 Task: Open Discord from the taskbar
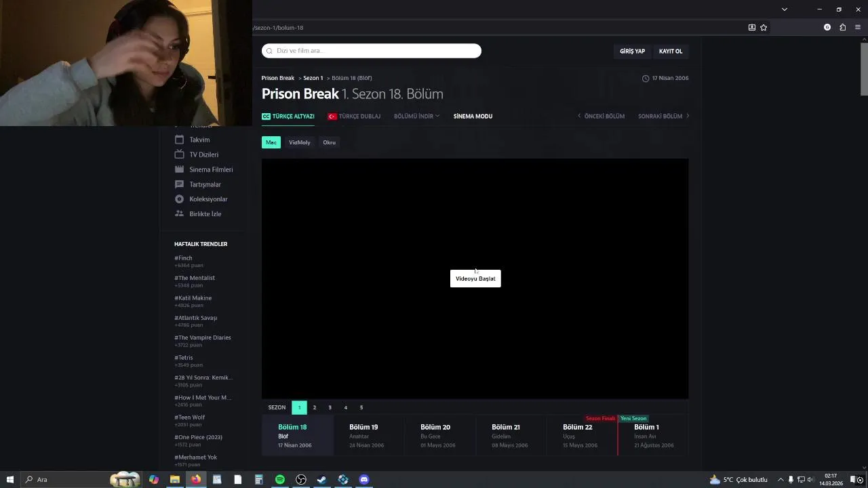pyautogui.click(x=364, y=480)
